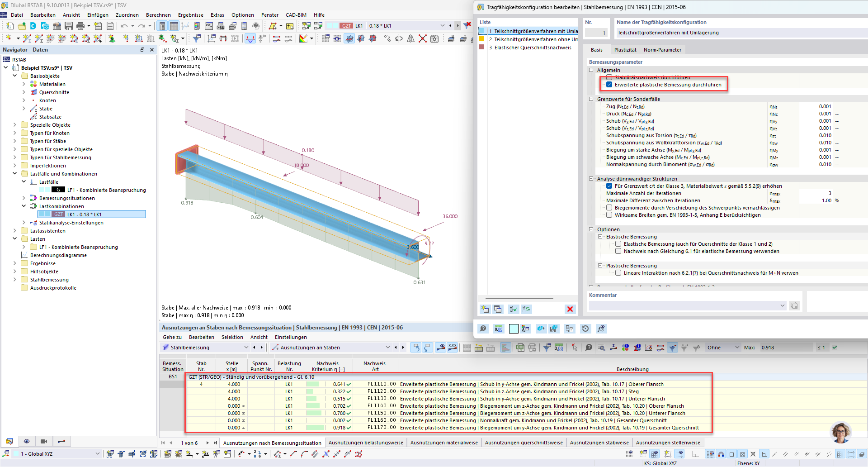Enable Wirksame Breiten gem. EN 1993-1-5 checkbox
868x467 pixels.
tap(609, 215)
